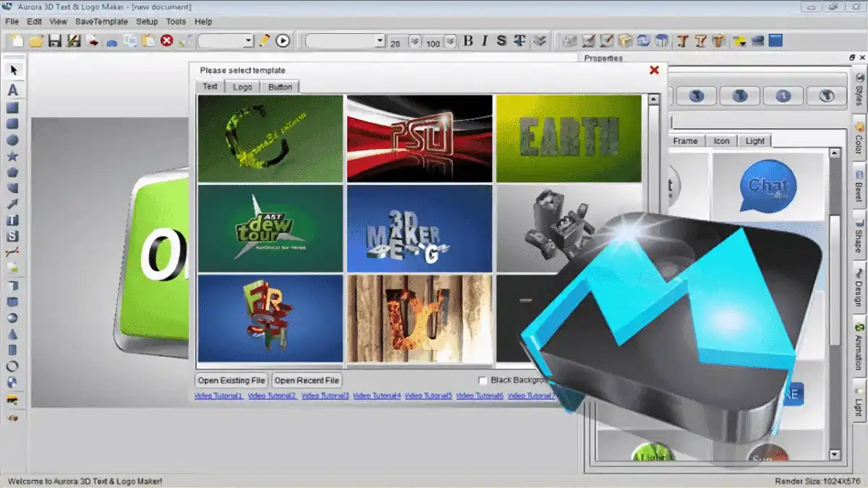The width and height of the screenshot is (868, 488).
Task: Open a file with the folder icon
Action: click(35, 41)
